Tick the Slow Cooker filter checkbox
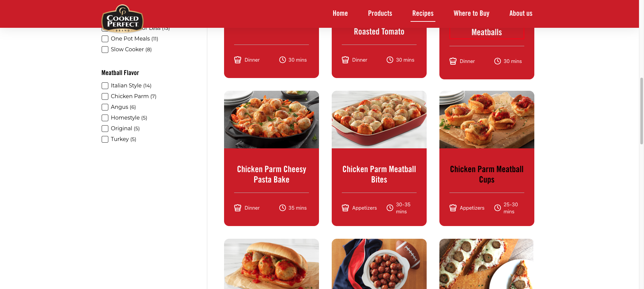 point(105,50)
